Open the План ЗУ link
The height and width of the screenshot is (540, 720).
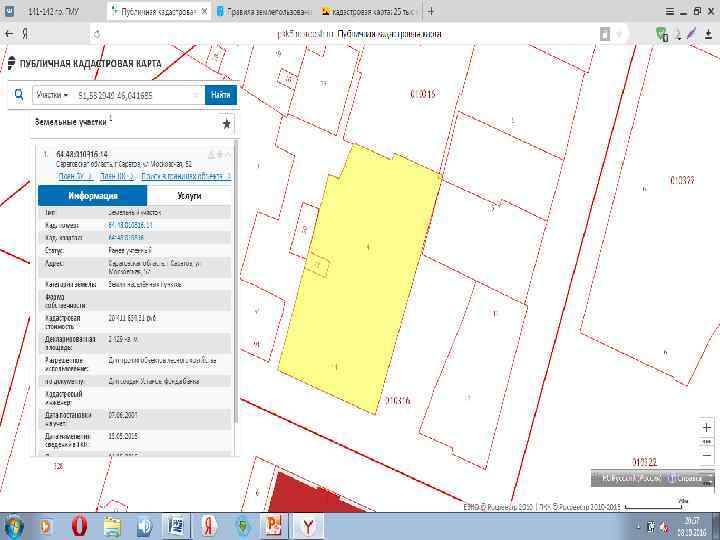[x=76, y=176]
